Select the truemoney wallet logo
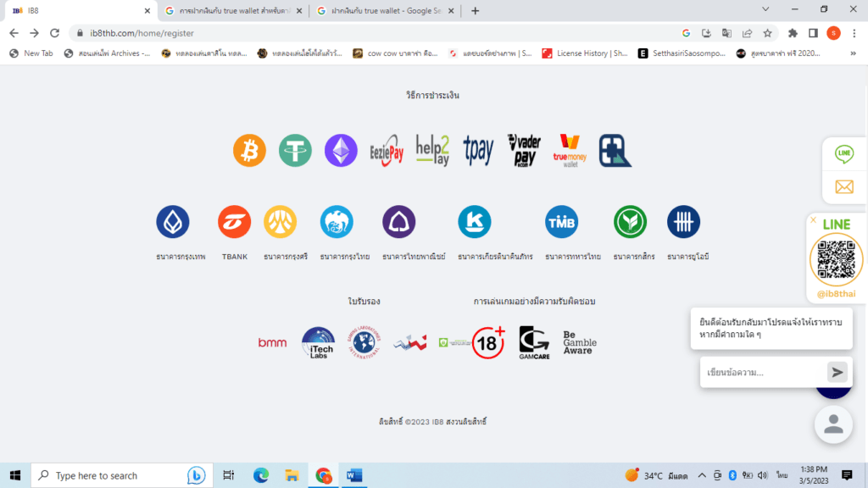This screenshot has width=868, height=488. coord(570,151)
